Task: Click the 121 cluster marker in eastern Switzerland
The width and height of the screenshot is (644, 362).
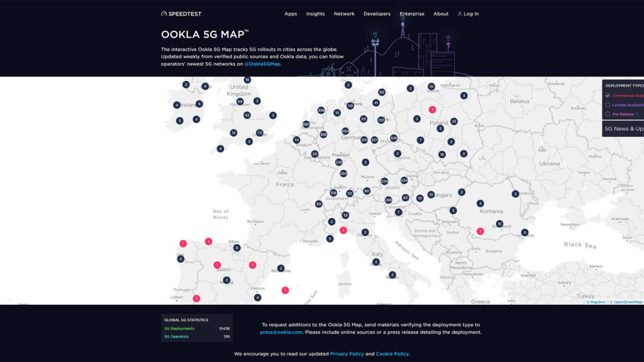Action: click(x=350, y=194)
